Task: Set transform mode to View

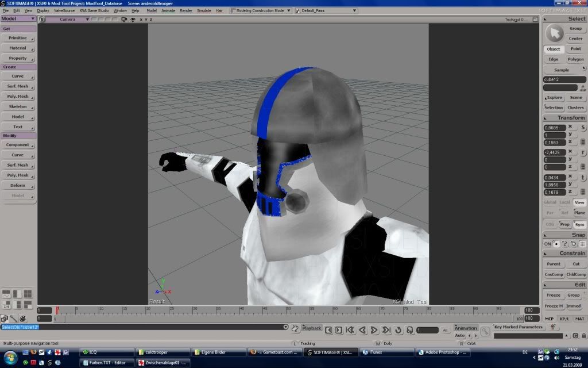Action: 579,202
